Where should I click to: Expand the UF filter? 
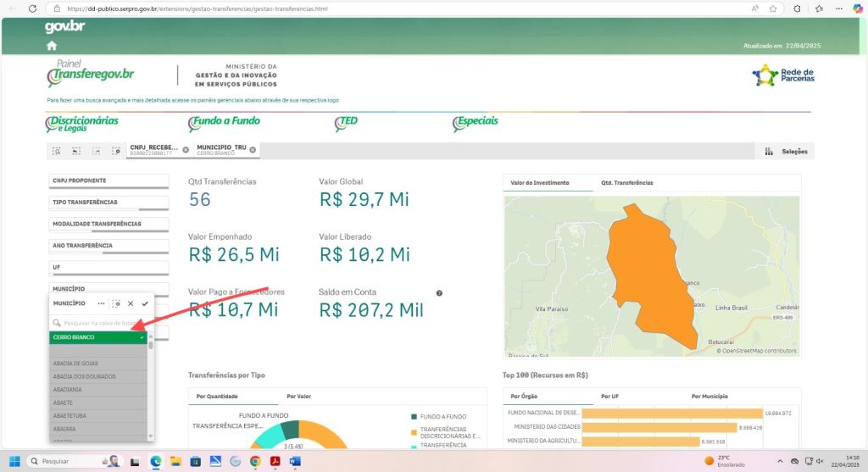point(108,267)
